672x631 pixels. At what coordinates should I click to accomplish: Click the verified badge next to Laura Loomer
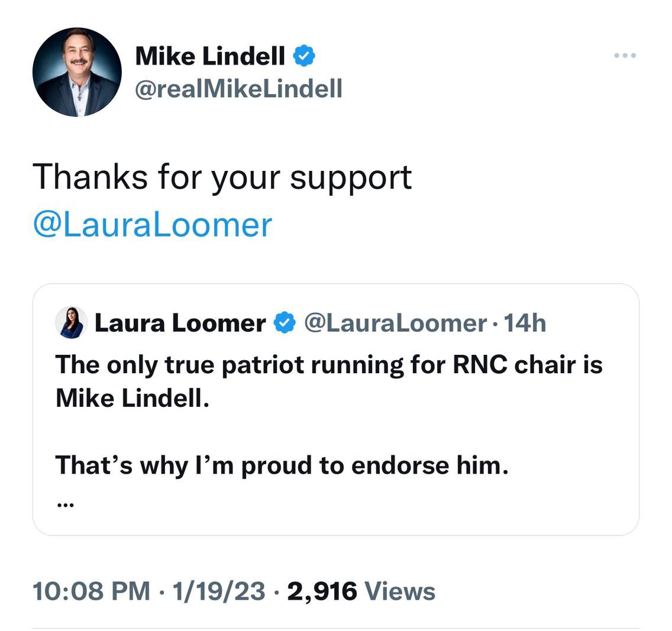pos(285,323)
